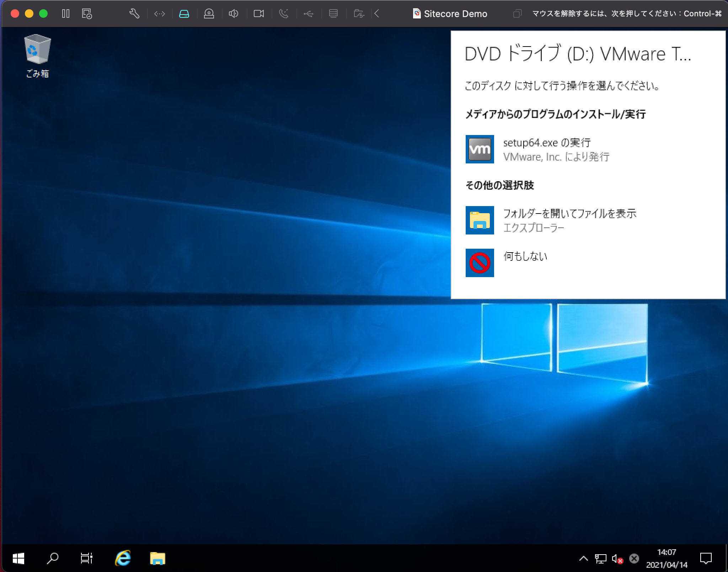The image size is (728, 572).
Task: Click the unity view icon near title
Action: pos(517,14)
